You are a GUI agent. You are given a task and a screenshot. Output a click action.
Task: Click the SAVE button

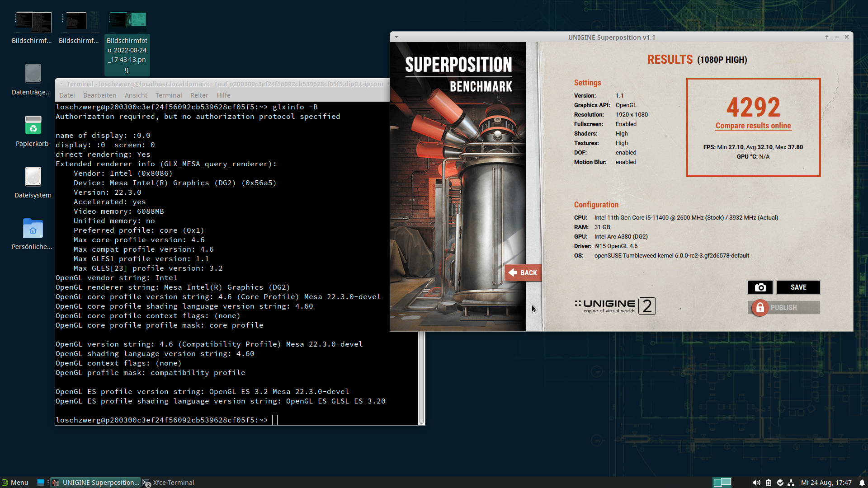click(798, 287)
